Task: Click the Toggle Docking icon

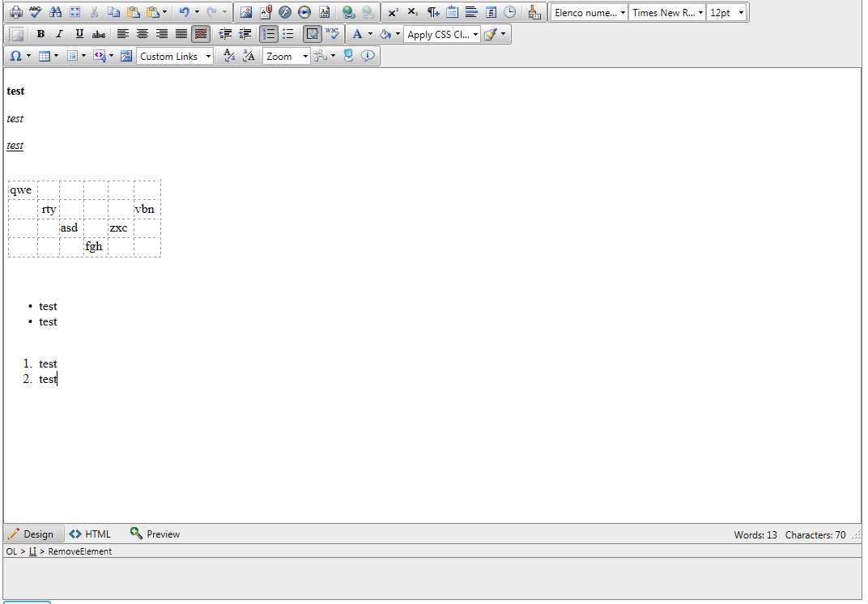Action: [348, 55]
